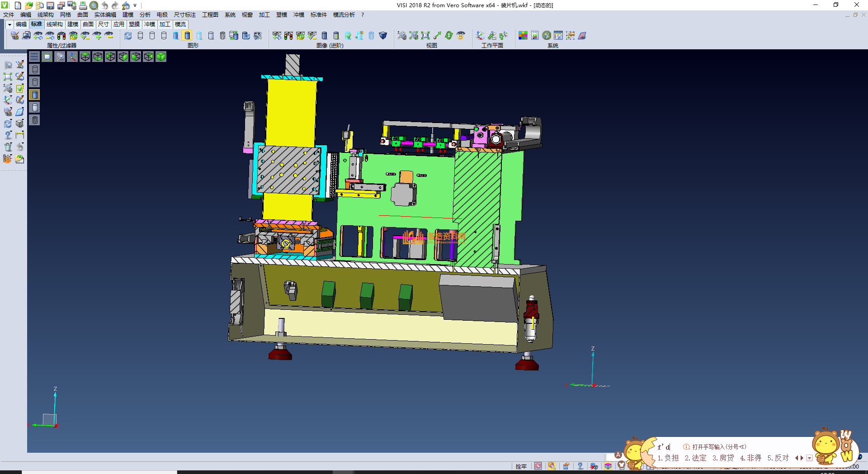The height and width of the screenshot is (474, 868).
Task: Toggle the highlighted cube icon in status bar
Action: (608, 466)
